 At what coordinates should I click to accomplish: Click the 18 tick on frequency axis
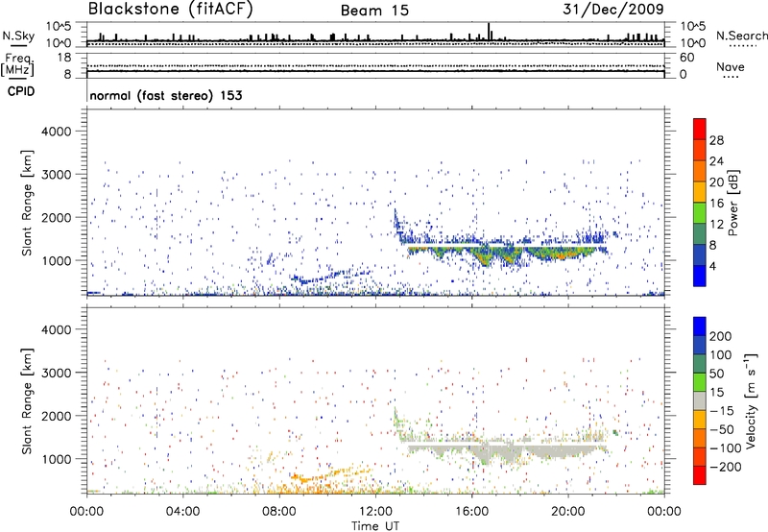[x=64, y=58]
